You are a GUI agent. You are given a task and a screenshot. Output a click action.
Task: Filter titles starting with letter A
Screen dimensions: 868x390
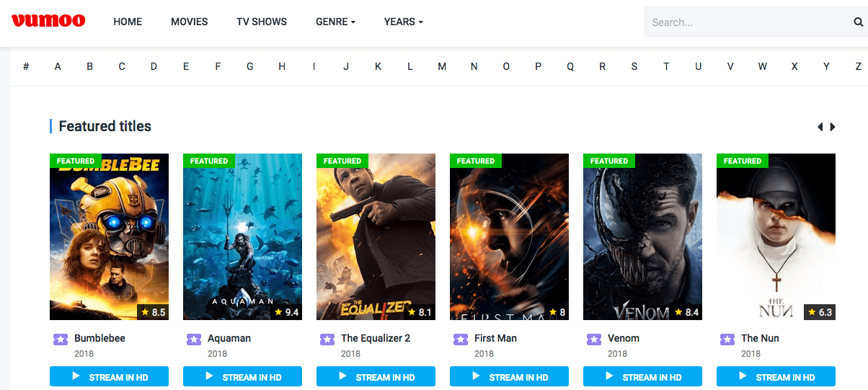58,66
